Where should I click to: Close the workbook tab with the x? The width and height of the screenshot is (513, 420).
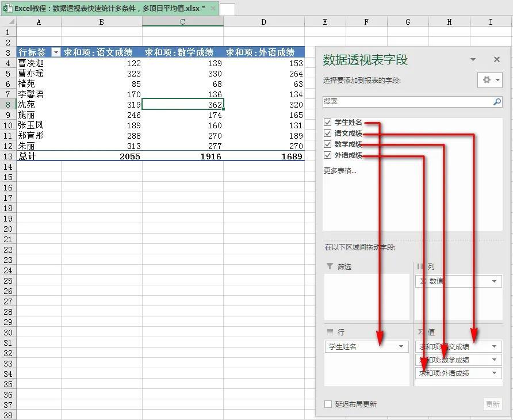(213, 9)
